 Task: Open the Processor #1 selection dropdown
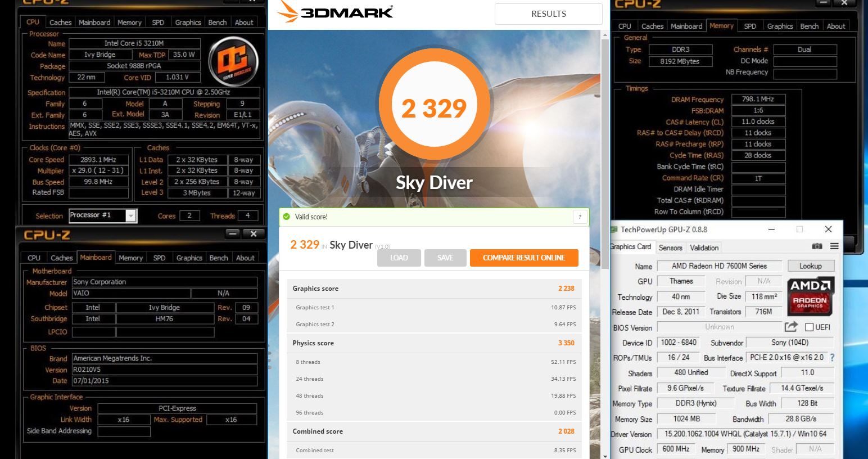click(131, 215)
